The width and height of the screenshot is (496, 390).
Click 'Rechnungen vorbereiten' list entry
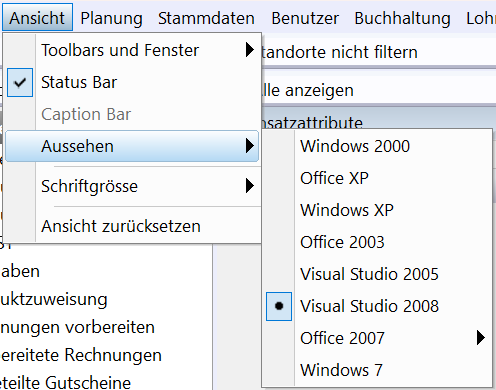tap(77, 328)
